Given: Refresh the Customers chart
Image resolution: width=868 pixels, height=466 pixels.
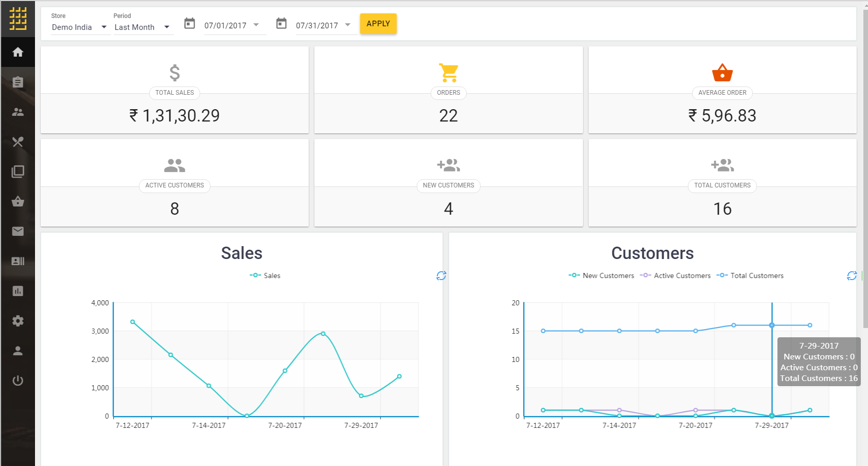Looking at the screenshot, I should coord(852,275).
